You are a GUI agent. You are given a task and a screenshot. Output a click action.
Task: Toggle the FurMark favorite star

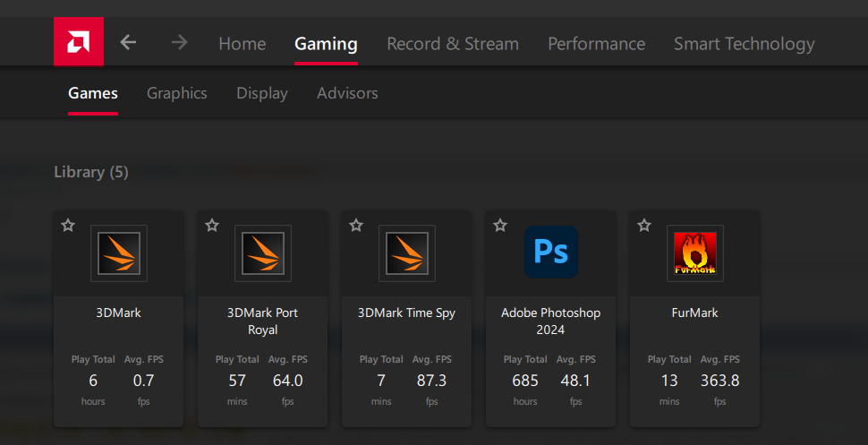tap(643, 225)
